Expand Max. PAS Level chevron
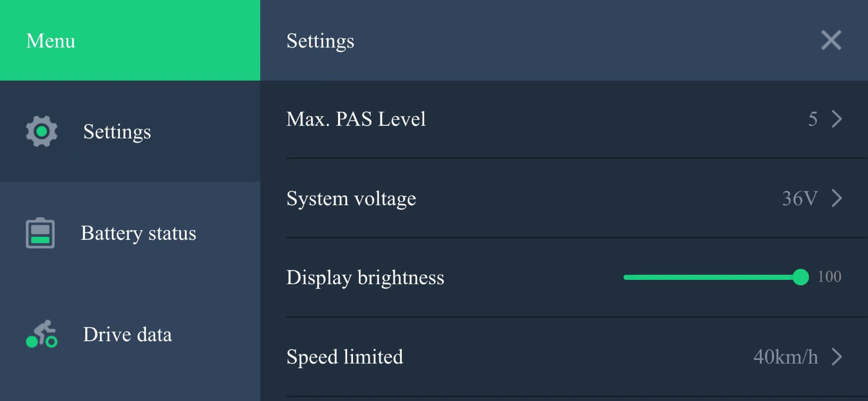 click(x=837, y=119)
